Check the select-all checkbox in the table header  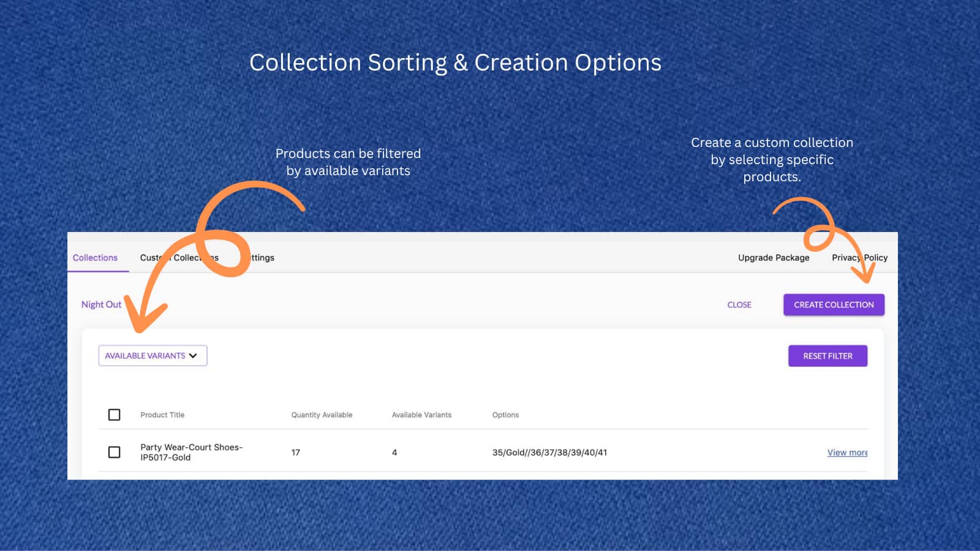point(114,414)
